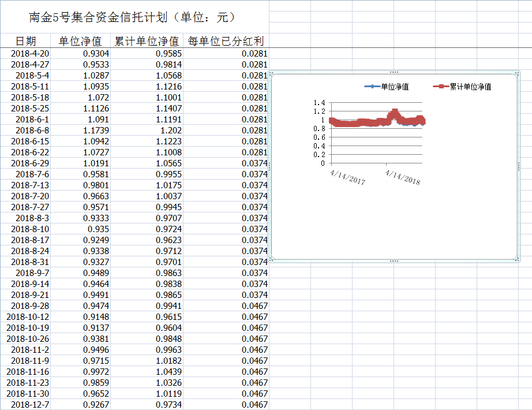
Task: Select date cell 2018-11-16
Action: [x=25, y=372]
